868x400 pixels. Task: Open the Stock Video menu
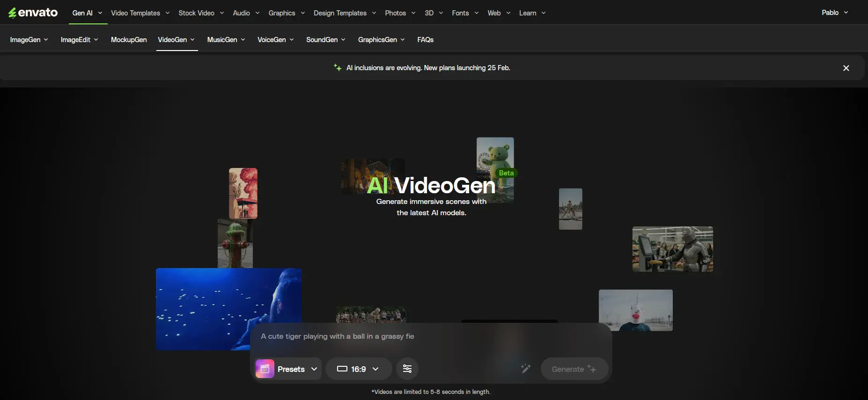coord(201,13)
